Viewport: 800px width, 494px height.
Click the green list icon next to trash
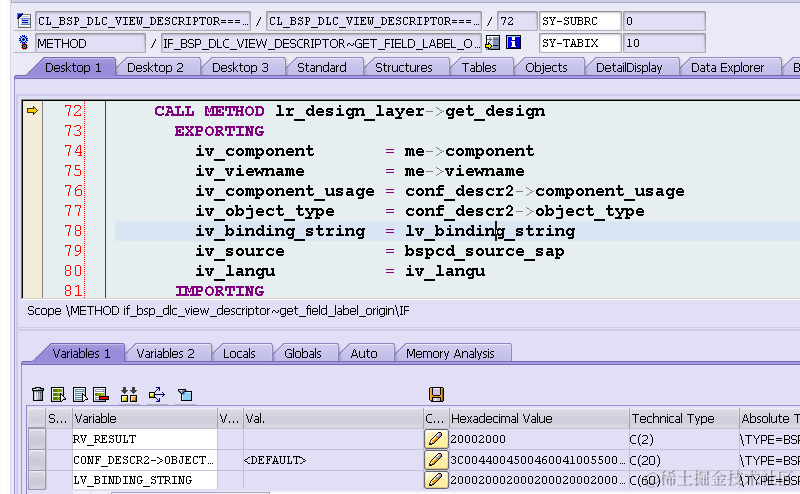click(x=58, y=394)
